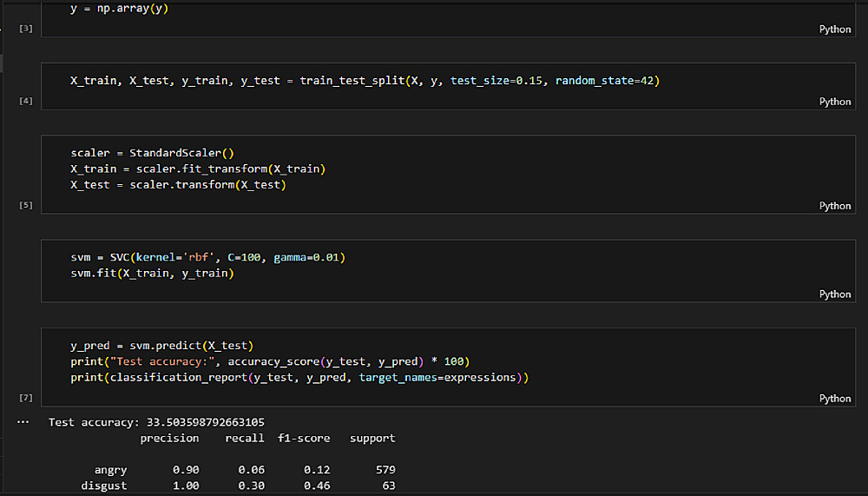The height and width of the screenshot is (496, 868).
Task: Click execution count [7] marker
Action: pyautogui.click(x=26, y=398)
